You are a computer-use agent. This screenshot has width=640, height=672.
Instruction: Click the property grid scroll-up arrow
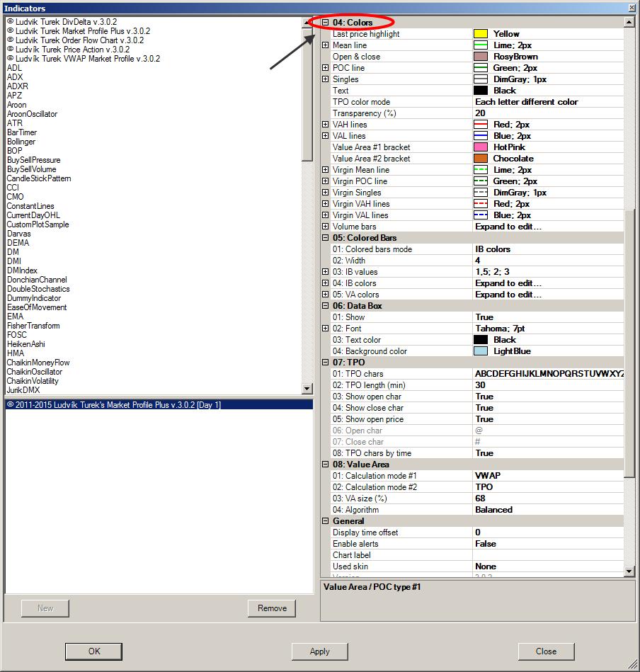(x=629, y=22)
